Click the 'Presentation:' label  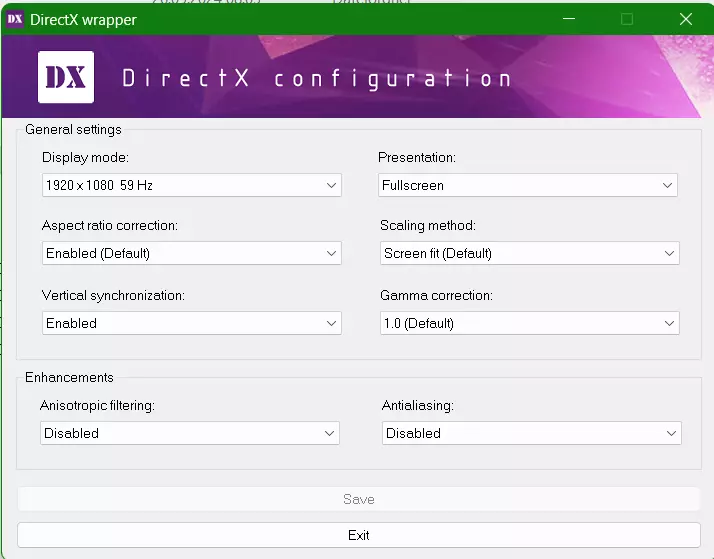coord(417,158)
